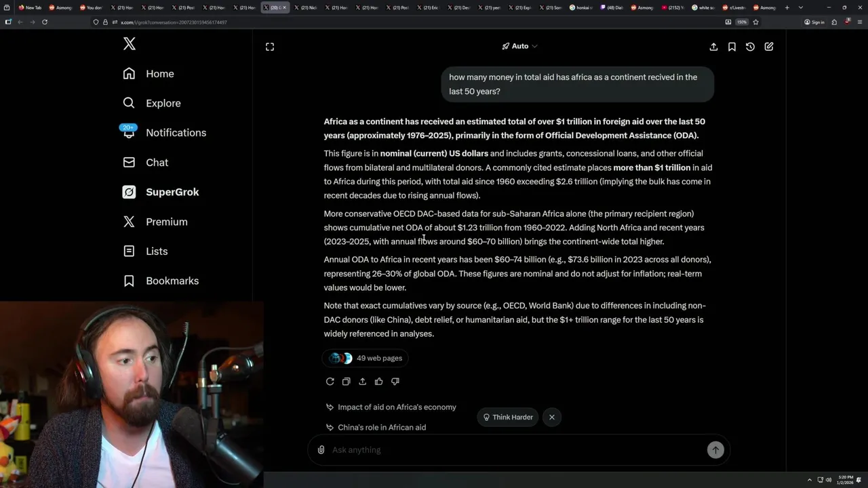Open the Auto model dropdown

[x=519, y=46]
